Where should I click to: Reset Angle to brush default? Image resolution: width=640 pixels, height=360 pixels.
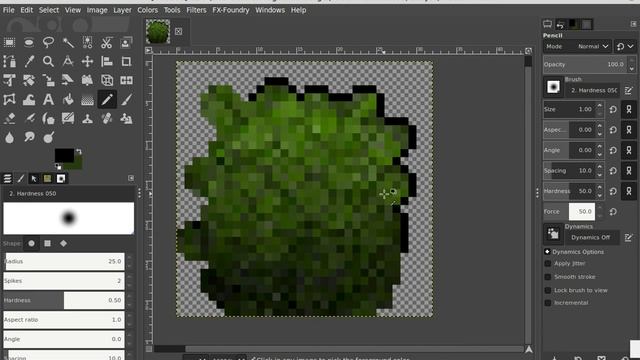click(x=613, y=150)
